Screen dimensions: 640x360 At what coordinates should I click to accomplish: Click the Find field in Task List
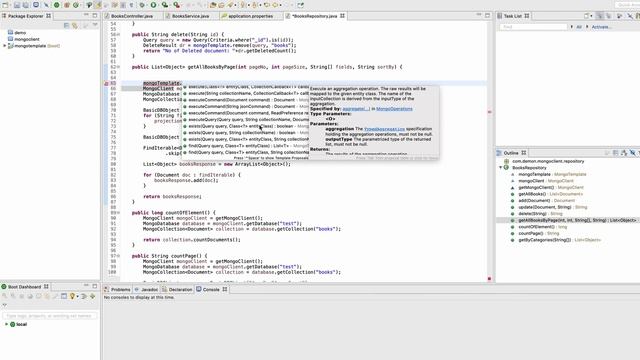point(533,27)
